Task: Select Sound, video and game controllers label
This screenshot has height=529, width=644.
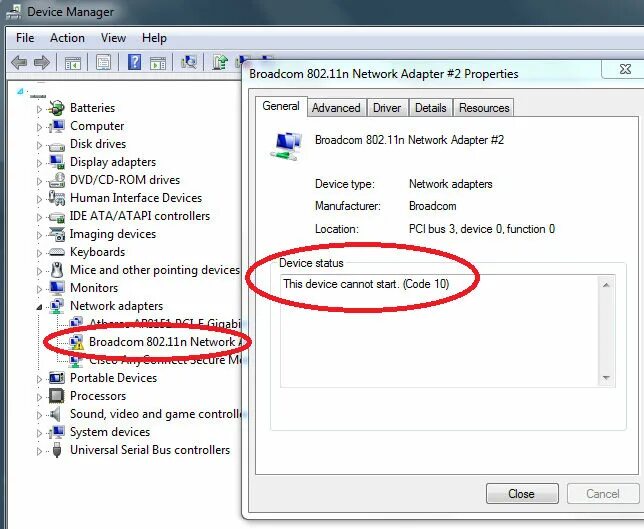Action: pos(157,414)
